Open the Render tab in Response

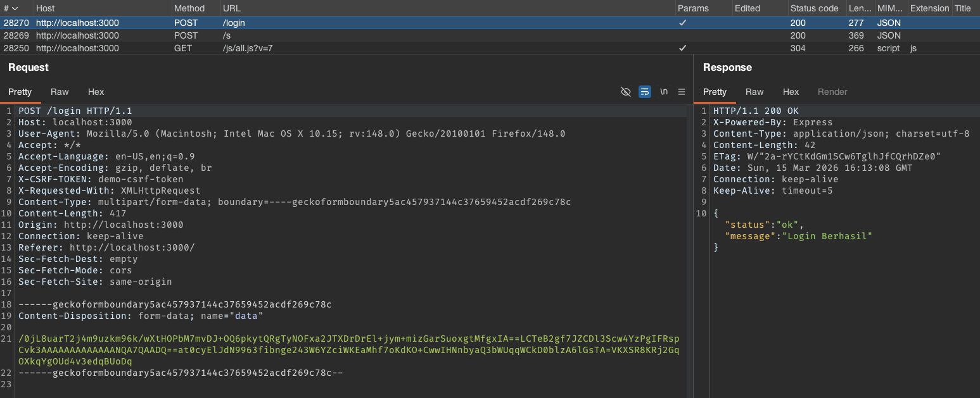(x=832, y=92)
